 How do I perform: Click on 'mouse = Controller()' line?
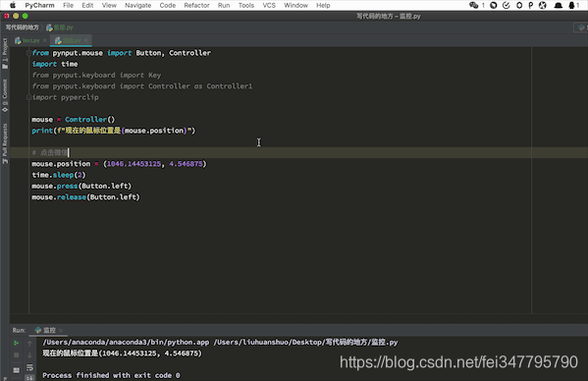pyautogui.click(x=73, y=120)
